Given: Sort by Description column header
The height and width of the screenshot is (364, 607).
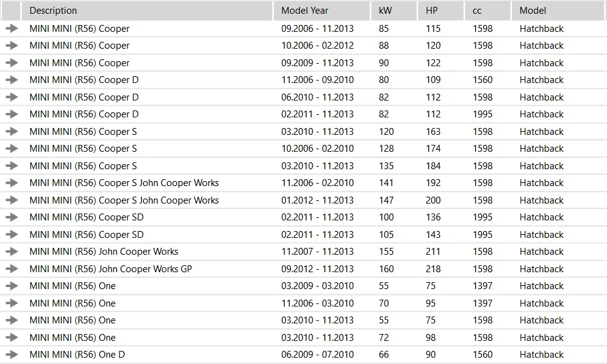Looking at the screenshot, I should (x=147, y=11).
